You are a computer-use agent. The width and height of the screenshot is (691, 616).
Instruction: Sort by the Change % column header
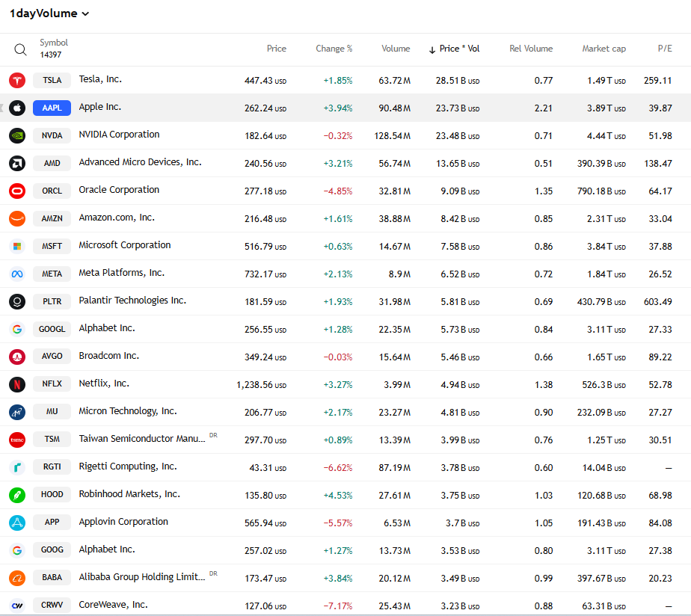(x=334, y=49)
